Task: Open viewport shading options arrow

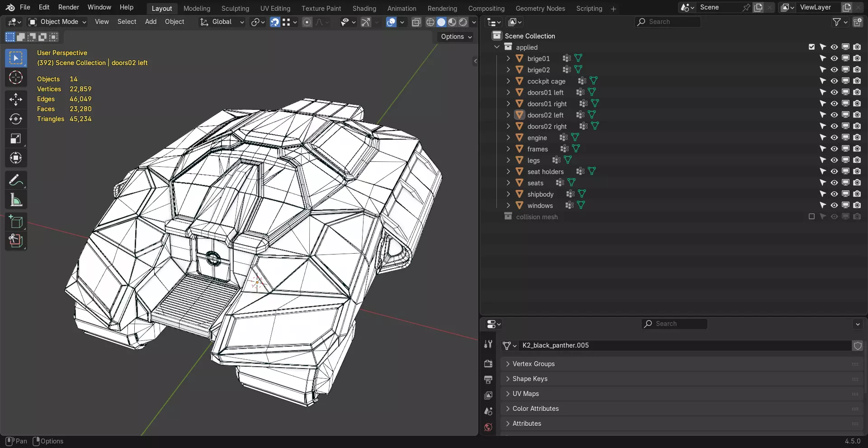Action: point(474,22)
